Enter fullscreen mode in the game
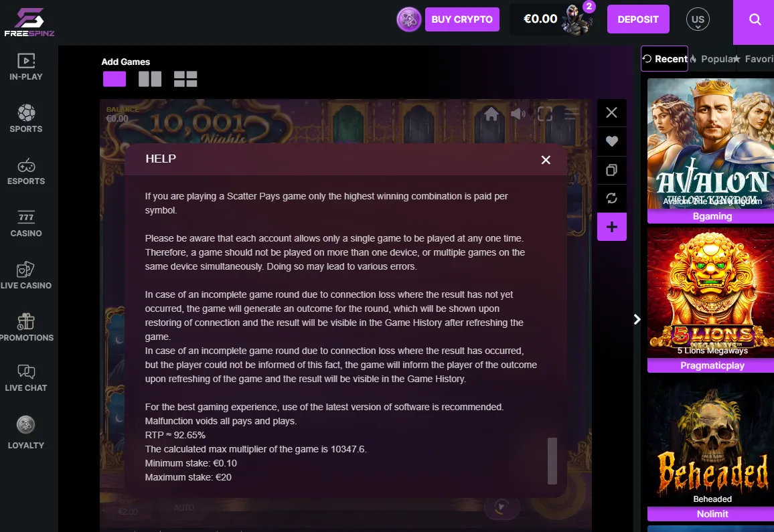This screenshot has height=532, width=774. pos(544,114)
